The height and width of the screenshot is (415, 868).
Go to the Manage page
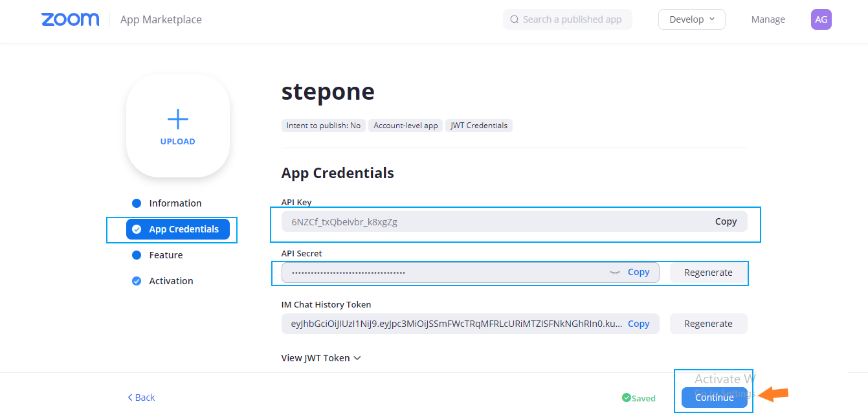point(768,19)
